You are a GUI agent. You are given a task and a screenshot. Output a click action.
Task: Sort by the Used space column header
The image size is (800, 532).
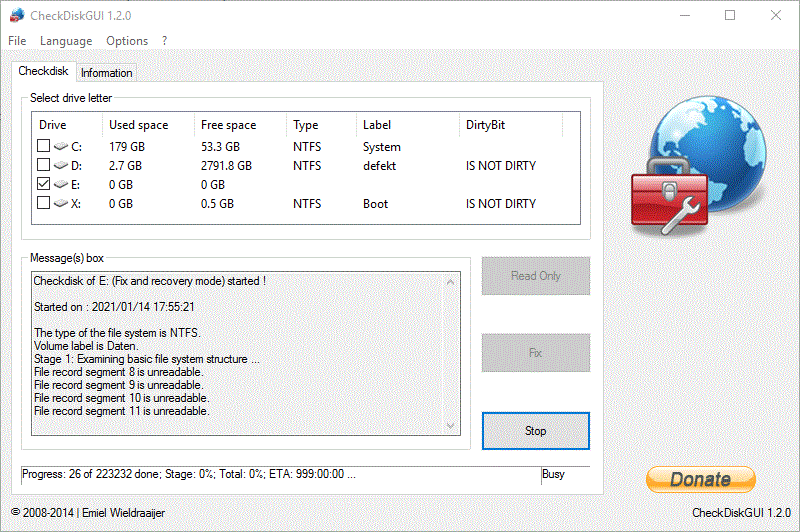pyautogui.click(x=148, y=125)
